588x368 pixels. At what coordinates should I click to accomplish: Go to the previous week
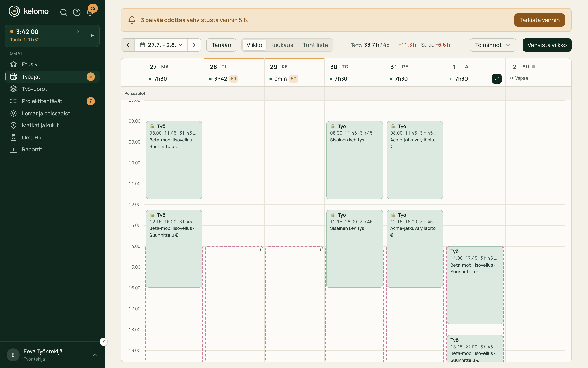point(128,45)
